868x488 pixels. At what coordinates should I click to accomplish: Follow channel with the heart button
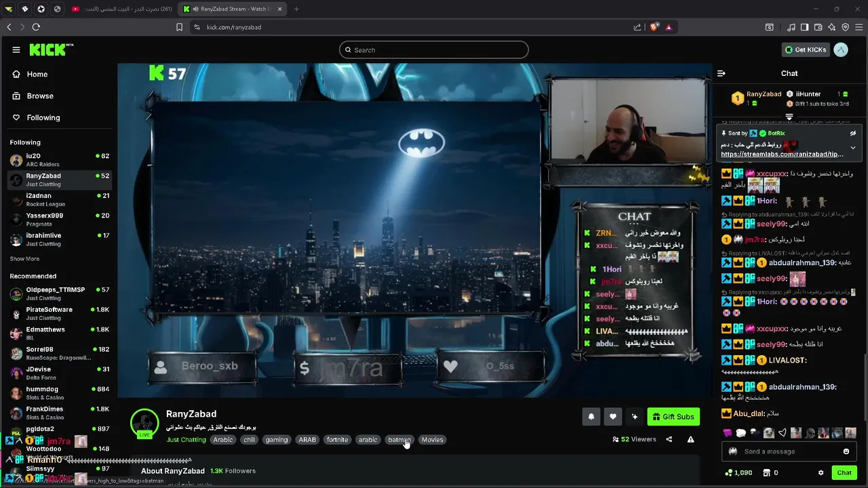613,417
